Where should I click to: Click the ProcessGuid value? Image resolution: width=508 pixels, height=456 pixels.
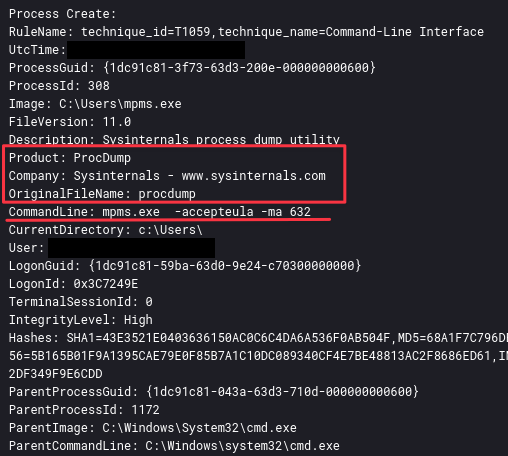(x=239, y=68)
